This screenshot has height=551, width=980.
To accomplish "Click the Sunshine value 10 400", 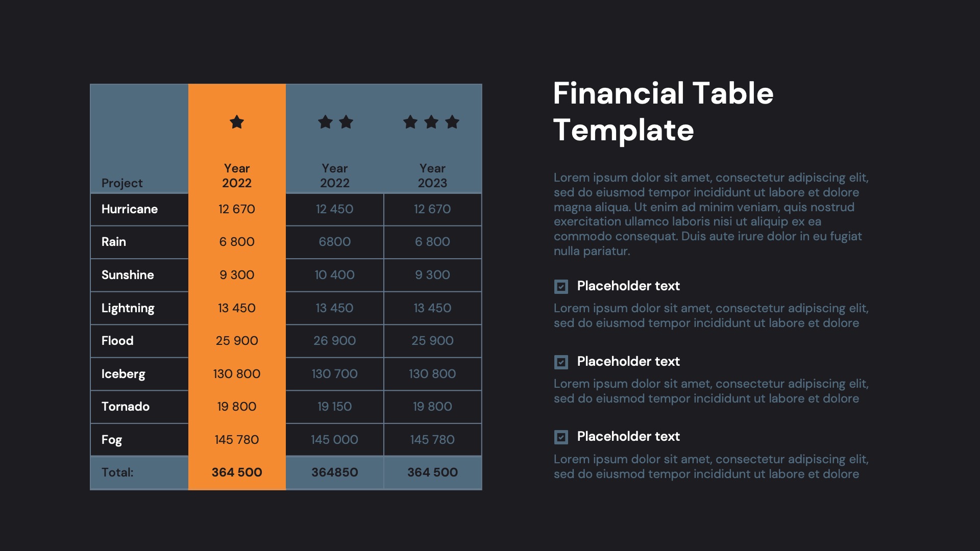I will click(334, 275).
